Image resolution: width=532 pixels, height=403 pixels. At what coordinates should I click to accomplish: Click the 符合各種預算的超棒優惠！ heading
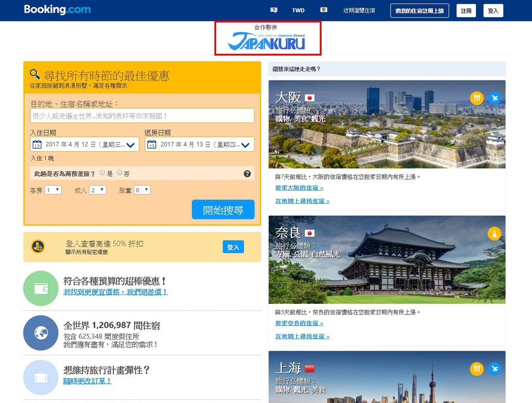pos(115,281)
